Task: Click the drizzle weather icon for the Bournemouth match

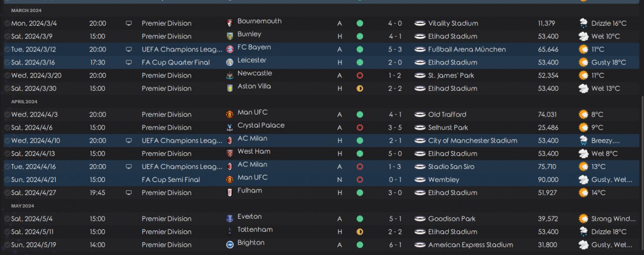Action: click(x=584, y=23)
